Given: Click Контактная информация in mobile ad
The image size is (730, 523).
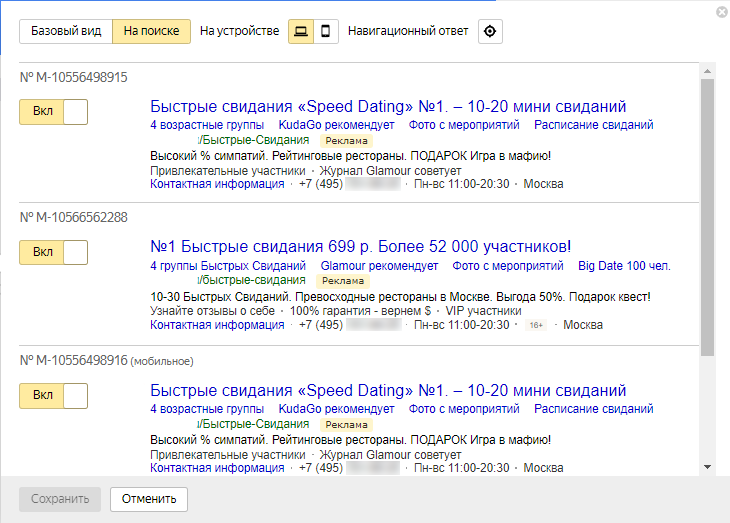Looking at the screenshot, I should (x=217, y=468).
